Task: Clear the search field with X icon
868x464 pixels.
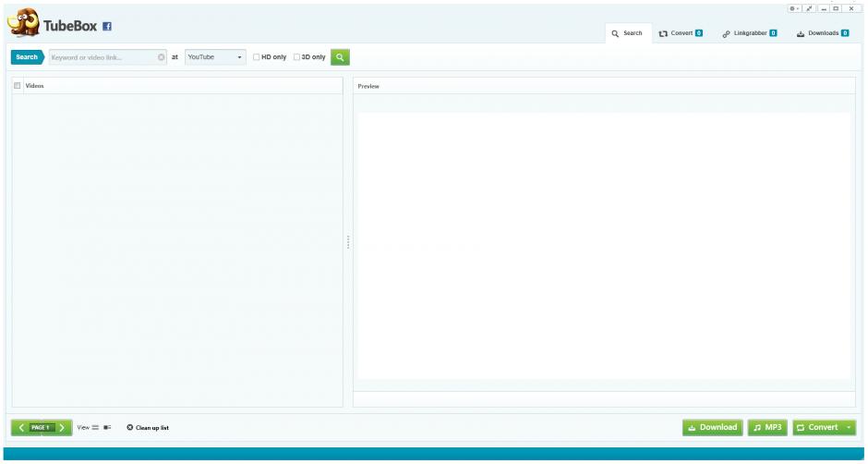Action: point(162,57)
